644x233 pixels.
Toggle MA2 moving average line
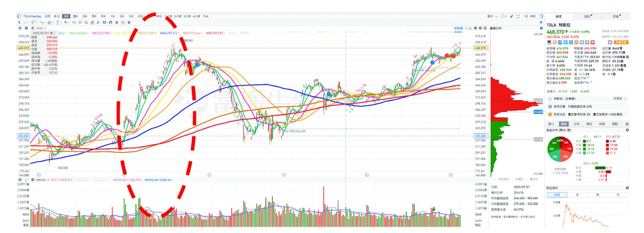(79, 33)
